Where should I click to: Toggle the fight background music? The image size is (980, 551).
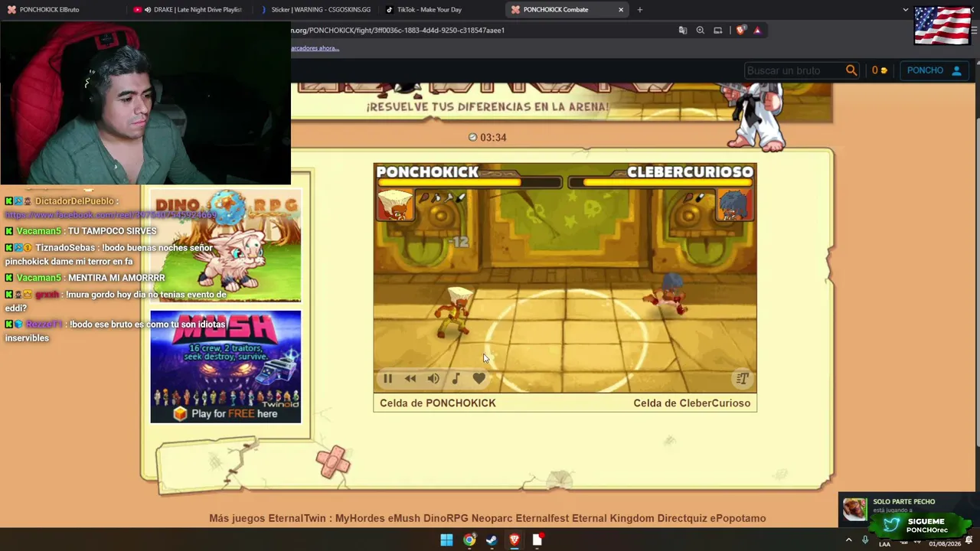tap(456, 378)
